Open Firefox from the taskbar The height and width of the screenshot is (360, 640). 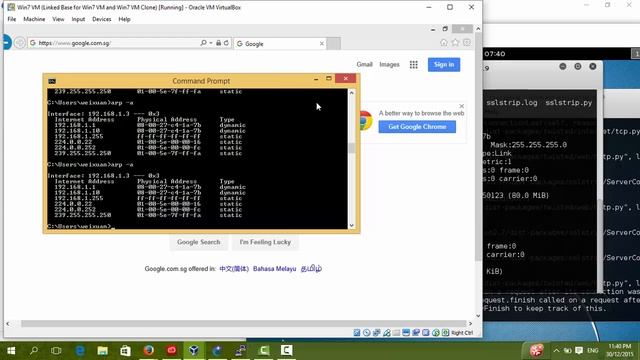click(149, 351)
